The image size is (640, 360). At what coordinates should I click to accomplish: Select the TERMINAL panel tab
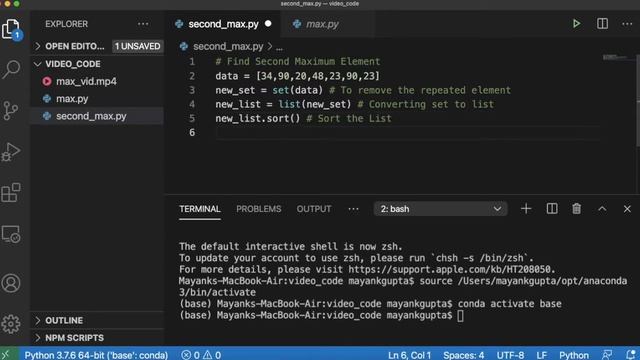pos(200,209)
